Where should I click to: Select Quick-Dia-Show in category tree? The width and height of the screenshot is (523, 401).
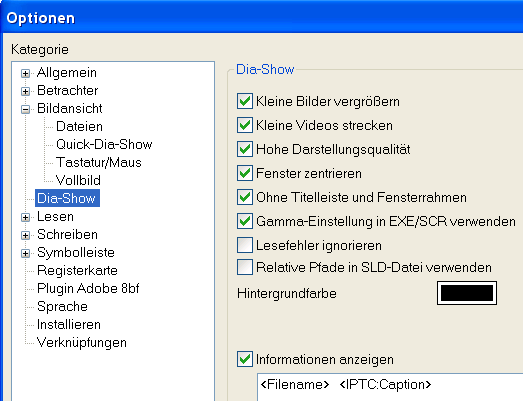pyautogui.click(x=104, y=144)
